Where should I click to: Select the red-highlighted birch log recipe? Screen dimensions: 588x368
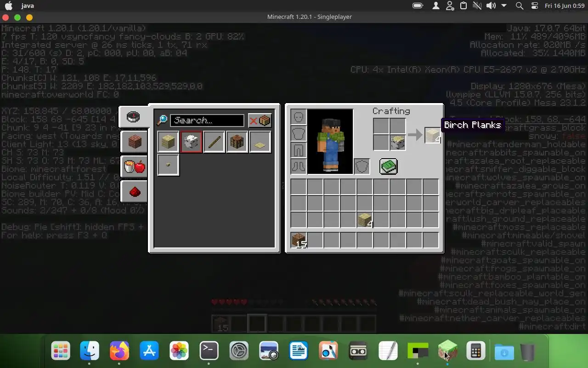191,142
